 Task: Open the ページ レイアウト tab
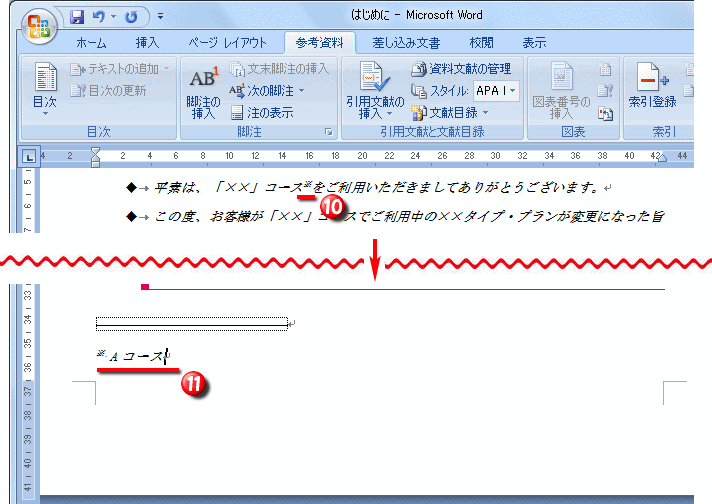tap(227, 43)
